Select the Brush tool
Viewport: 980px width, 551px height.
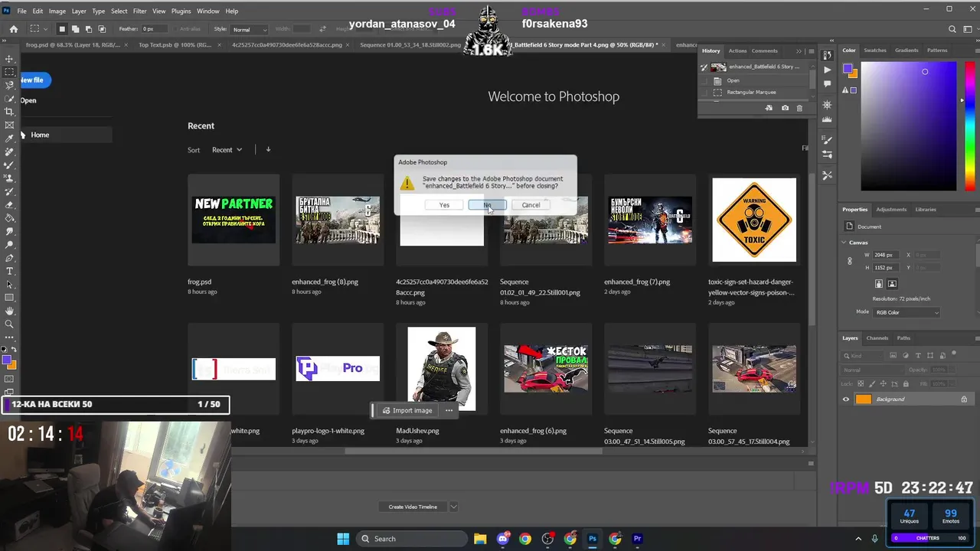pyautogui.click(x=9, y=165)
